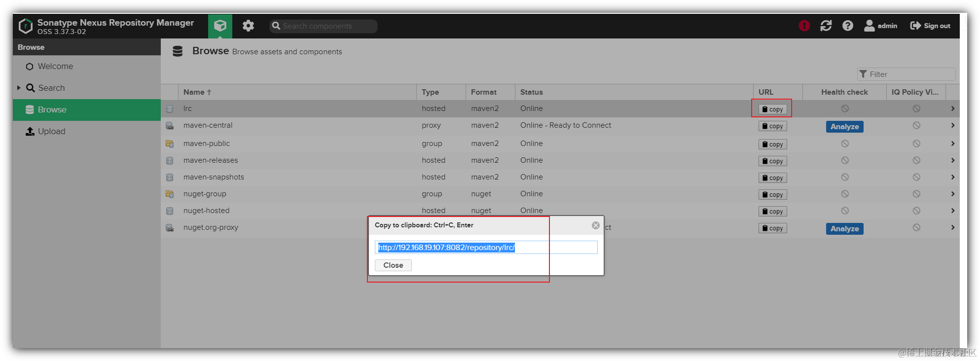Open maven-releases row chevron arrow
Viewport: 980px width, 361px height.
[x=952, y=160]
